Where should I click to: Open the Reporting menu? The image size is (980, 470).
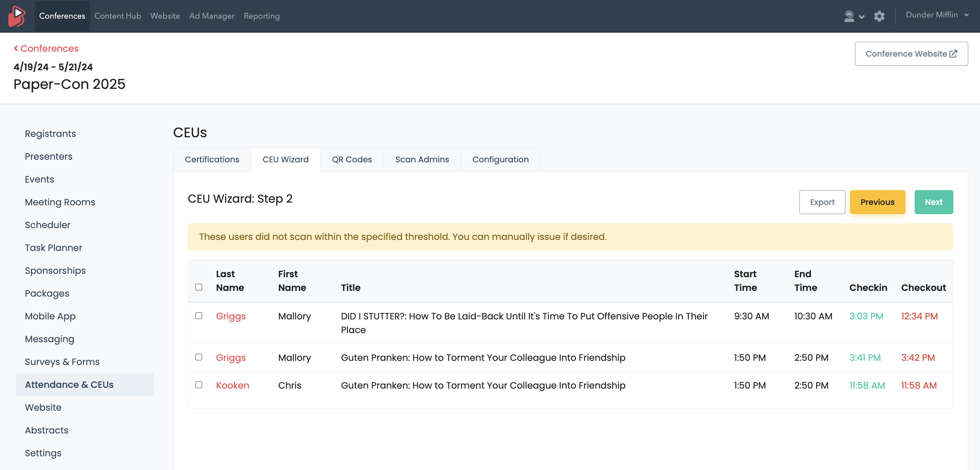[x=262, y=16]
